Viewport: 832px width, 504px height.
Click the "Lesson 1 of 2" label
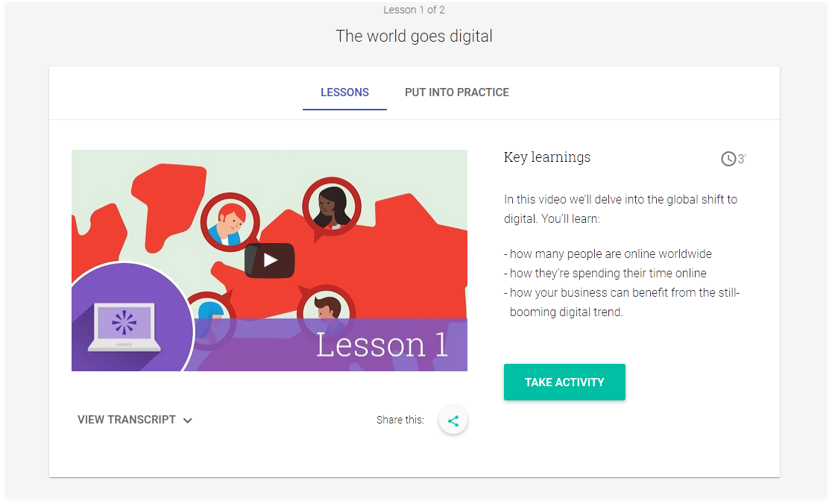click(x=415, y=10)
